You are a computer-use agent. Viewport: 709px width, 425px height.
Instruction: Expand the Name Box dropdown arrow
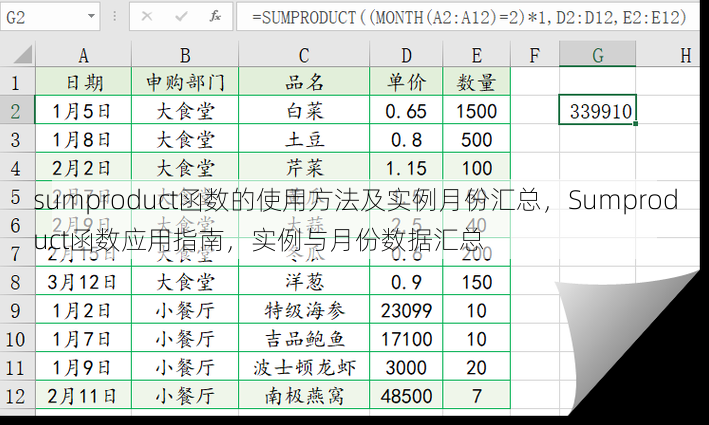(91, 16)
